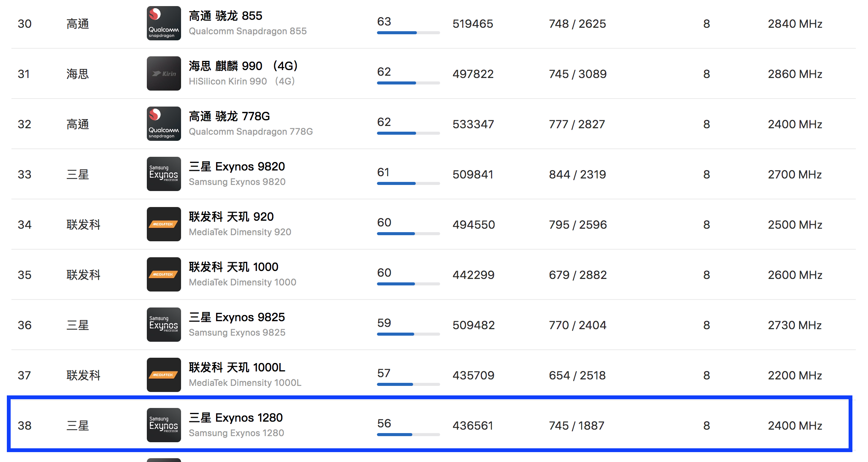This screenshot has height=462, width=868.
Task: Open the 三星 Exynos 9825 link
Action: click(x=237, y=317)
